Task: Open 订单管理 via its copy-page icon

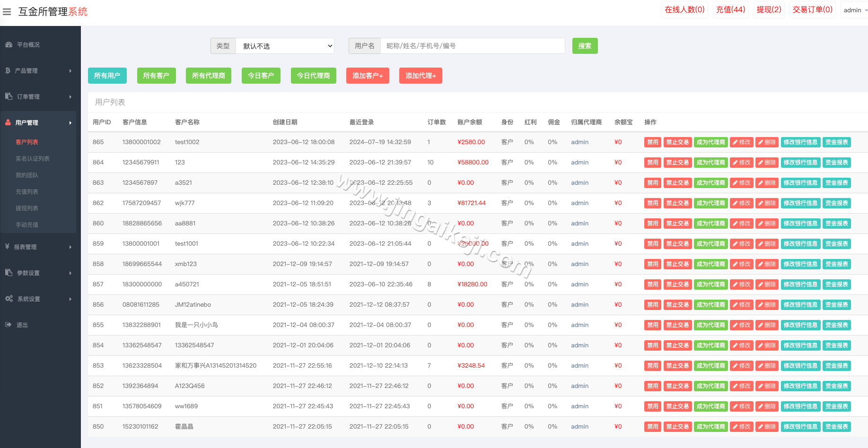Action: (x=9, y=96)
